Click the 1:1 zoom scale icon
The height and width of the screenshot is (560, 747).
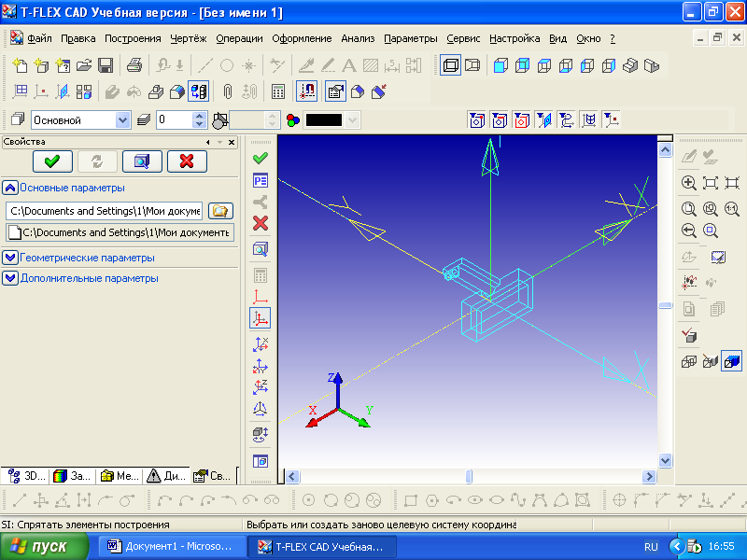(732, 208)
